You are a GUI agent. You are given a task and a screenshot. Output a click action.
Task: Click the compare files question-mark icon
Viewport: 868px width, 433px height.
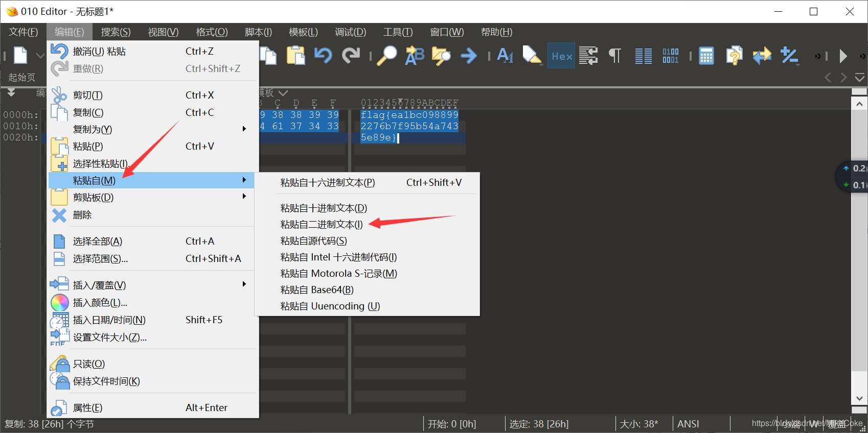(x=734, y=55)
